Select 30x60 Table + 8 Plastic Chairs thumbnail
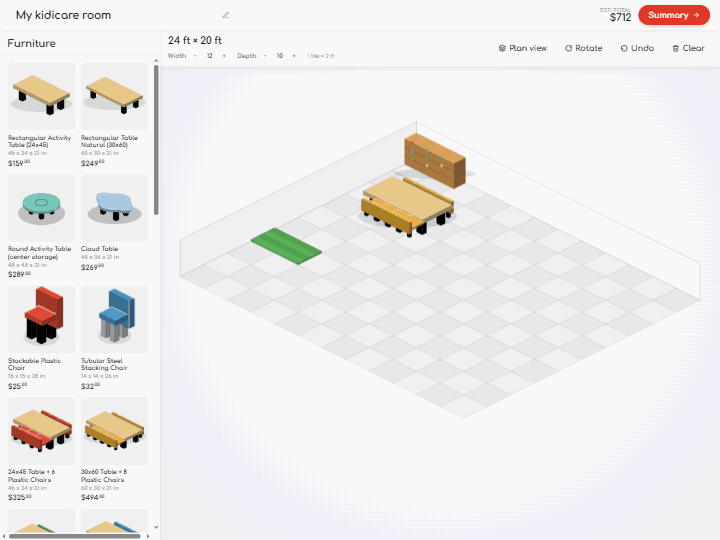The image size is (720, 540). (x=114, y=431)
